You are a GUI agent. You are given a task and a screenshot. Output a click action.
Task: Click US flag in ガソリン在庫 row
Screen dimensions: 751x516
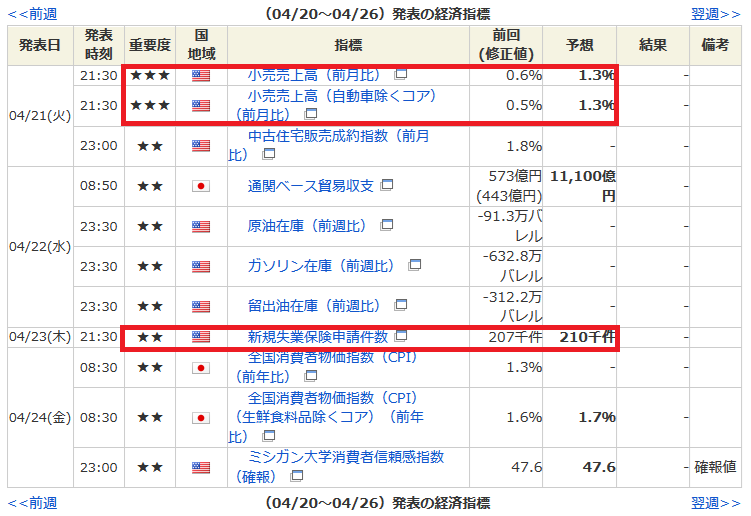(x=201, y=266)
